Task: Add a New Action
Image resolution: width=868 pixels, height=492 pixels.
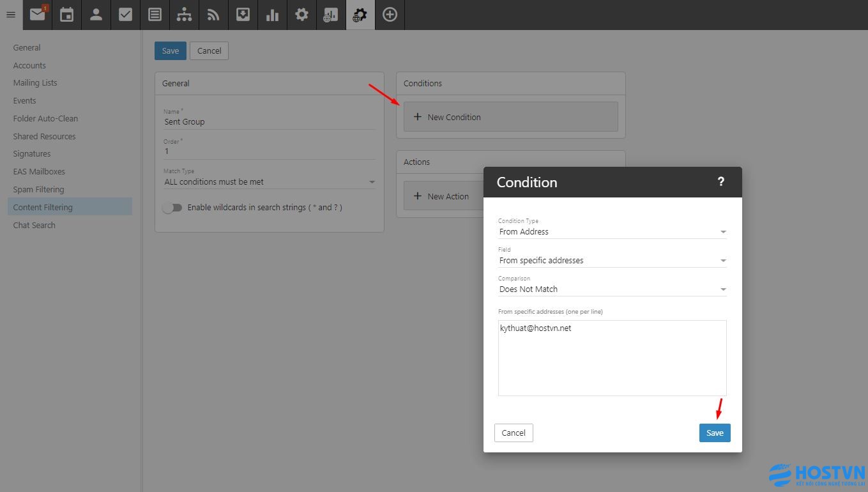Action: coord(442,196)
